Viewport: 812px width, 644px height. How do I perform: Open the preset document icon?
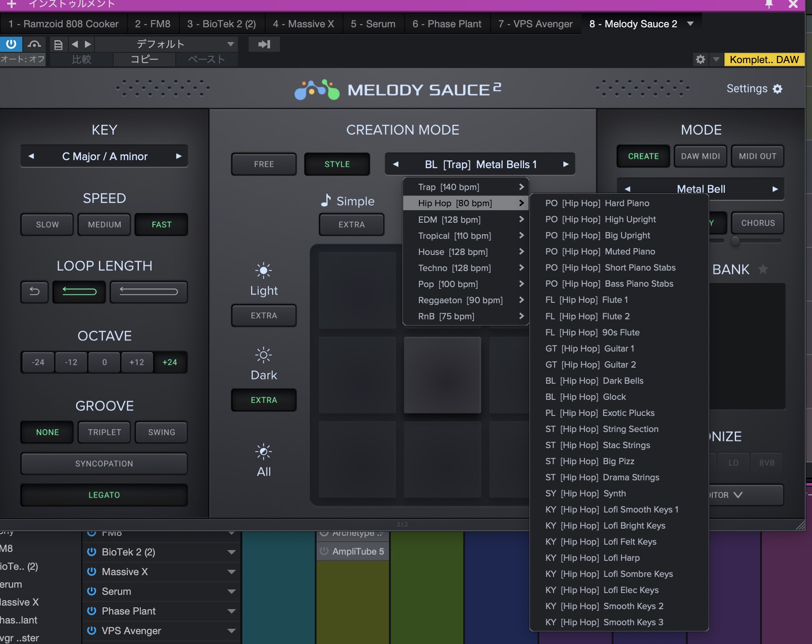coord(58,44)
